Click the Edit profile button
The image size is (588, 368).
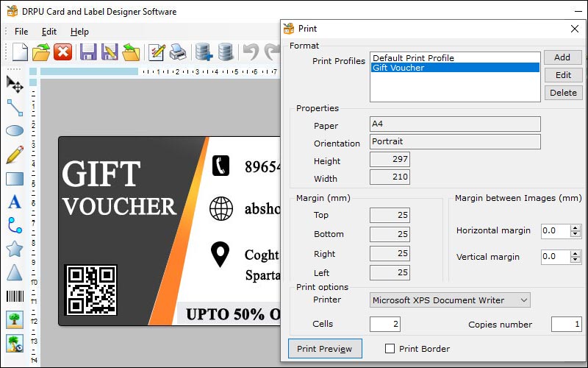(562, 75)
